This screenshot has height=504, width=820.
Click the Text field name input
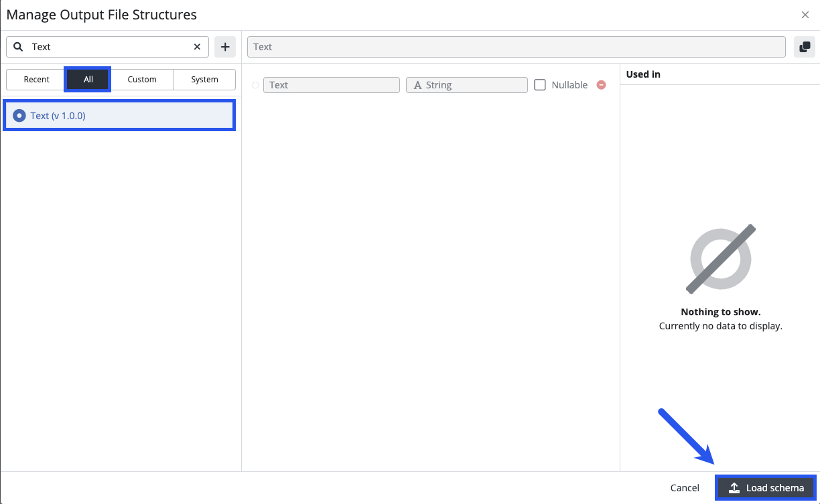click(331, 85)
